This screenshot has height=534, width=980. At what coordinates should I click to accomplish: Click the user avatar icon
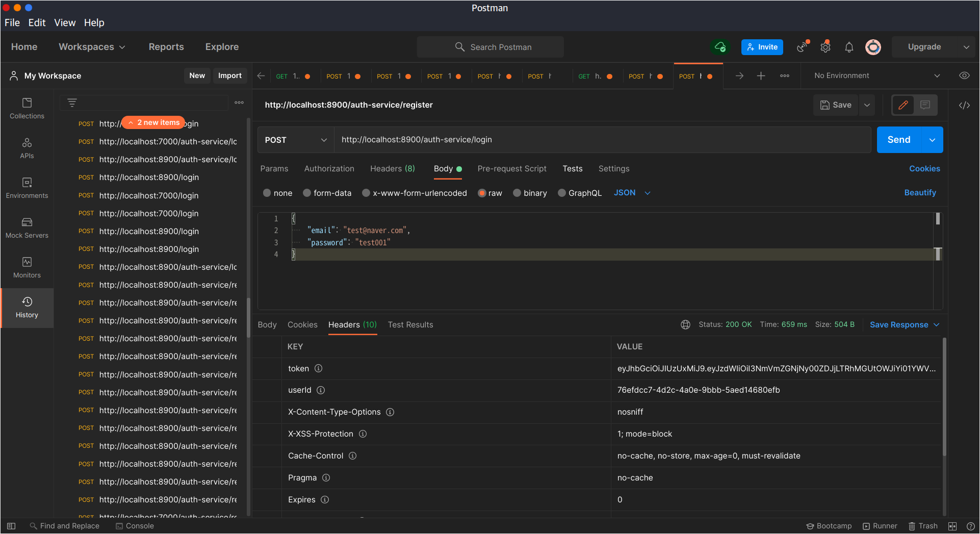[873, 47]
